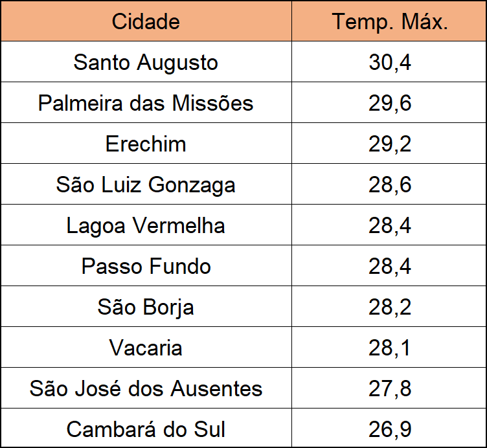The image size is (487, 448).
Task: Select the Palmeira das Missões cell
Action: (146, 102)
